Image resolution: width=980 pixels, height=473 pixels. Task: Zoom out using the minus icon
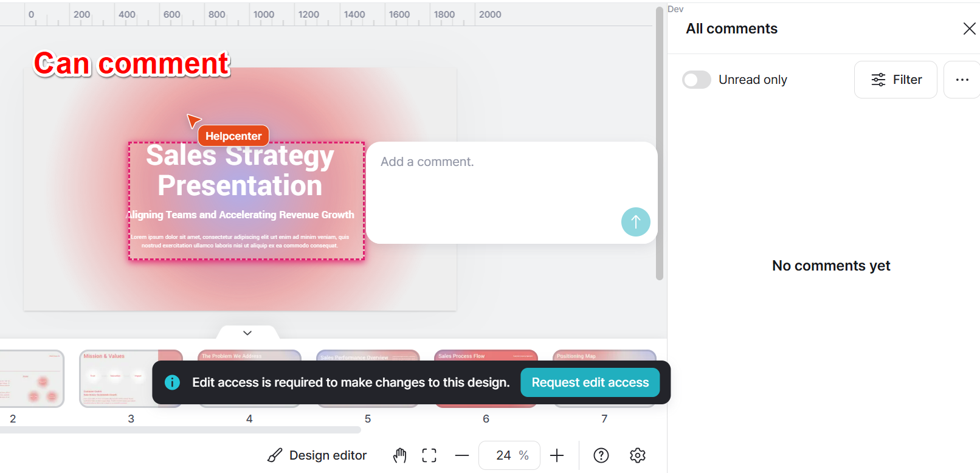pos(462,455)
